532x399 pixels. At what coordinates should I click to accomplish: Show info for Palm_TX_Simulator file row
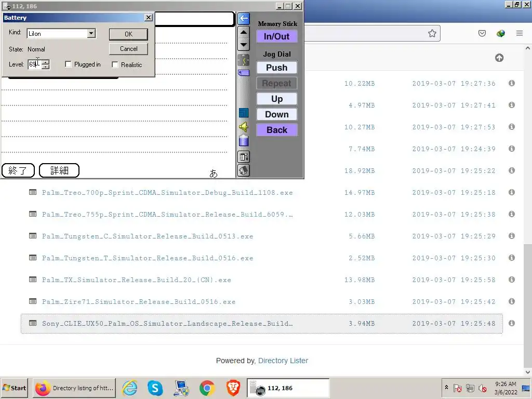click(x=512, y=280)
